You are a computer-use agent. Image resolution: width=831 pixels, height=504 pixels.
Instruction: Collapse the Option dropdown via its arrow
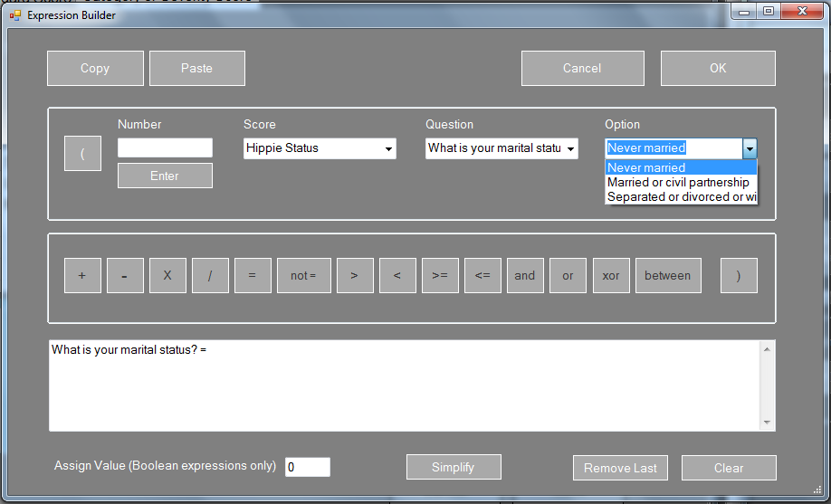click(x=749, y=148)
